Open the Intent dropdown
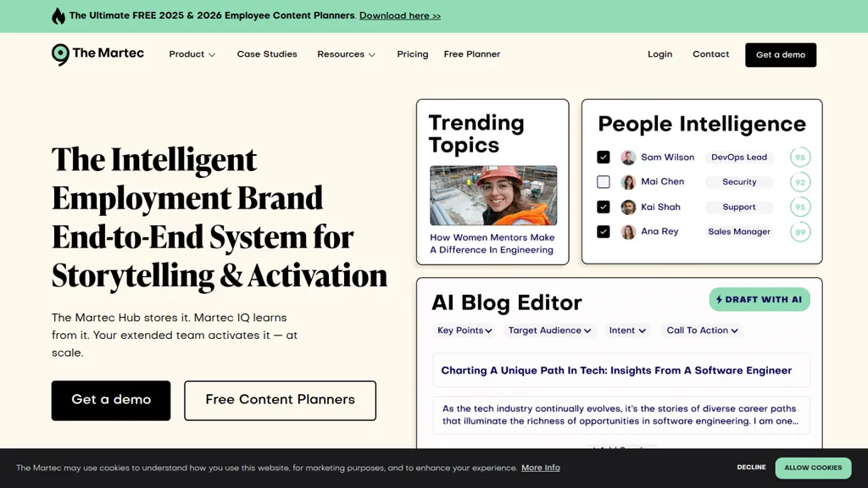868x488 pixels. pos(627,330)
